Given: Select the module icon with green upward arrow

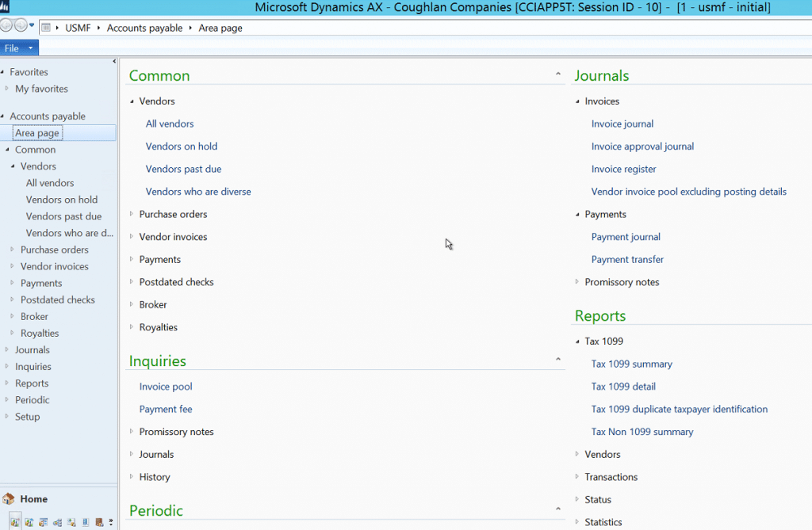Looking at the screenshot, I should click(x=71, y=522).
